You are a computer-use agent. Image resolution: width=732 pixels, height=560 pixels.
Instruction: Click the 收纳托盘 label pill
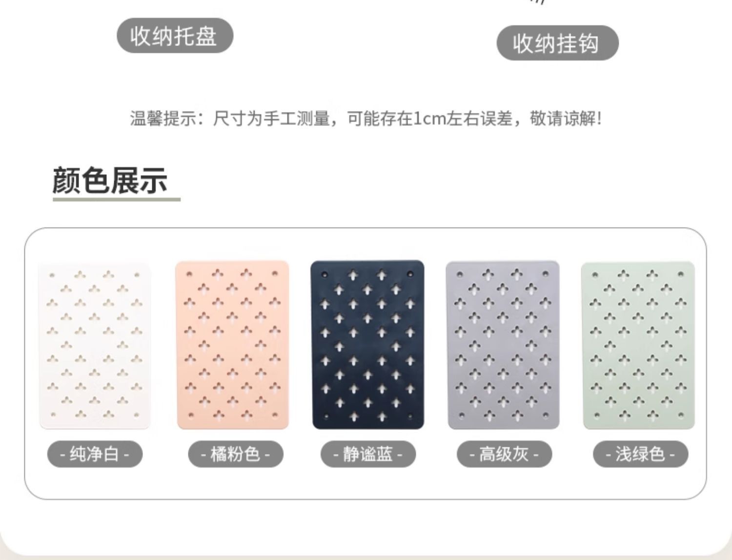tap(175, 36)
